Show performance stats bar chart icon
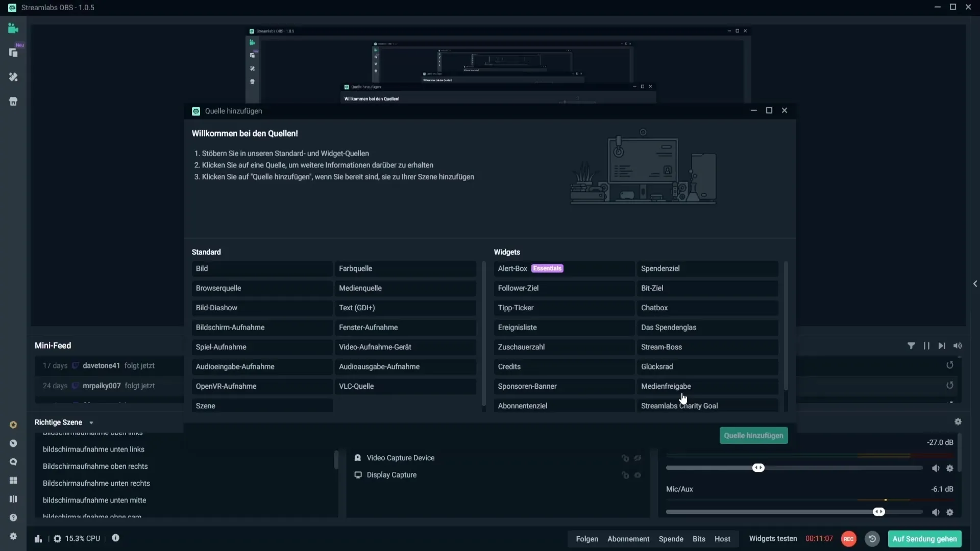 38,539
